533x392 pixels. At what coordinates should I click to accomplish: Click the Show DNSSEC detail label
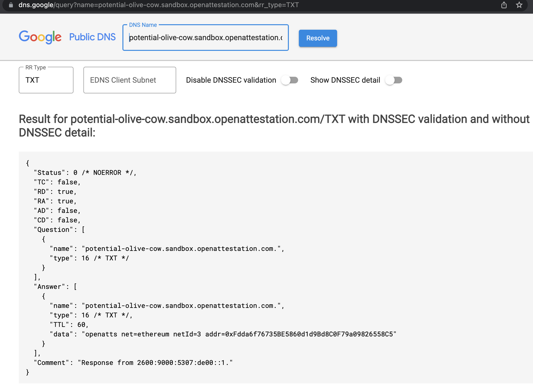[345, 80]
